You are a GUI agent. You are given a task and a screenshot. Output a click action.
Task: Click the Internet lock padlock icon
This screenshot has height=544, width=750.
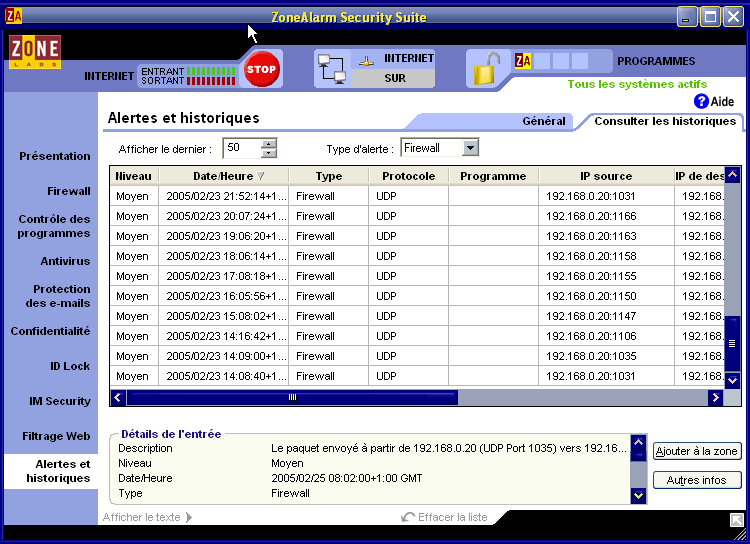coord(486,69)
